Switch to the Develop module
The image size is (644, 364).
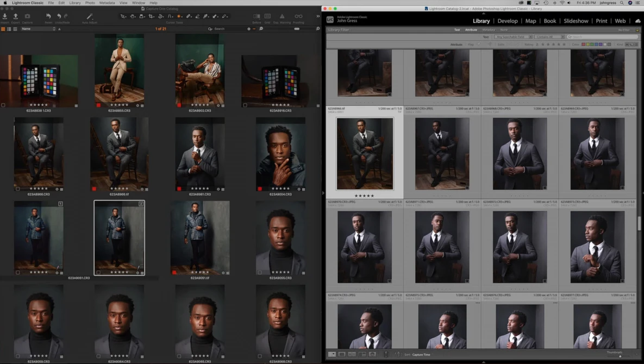508,21
